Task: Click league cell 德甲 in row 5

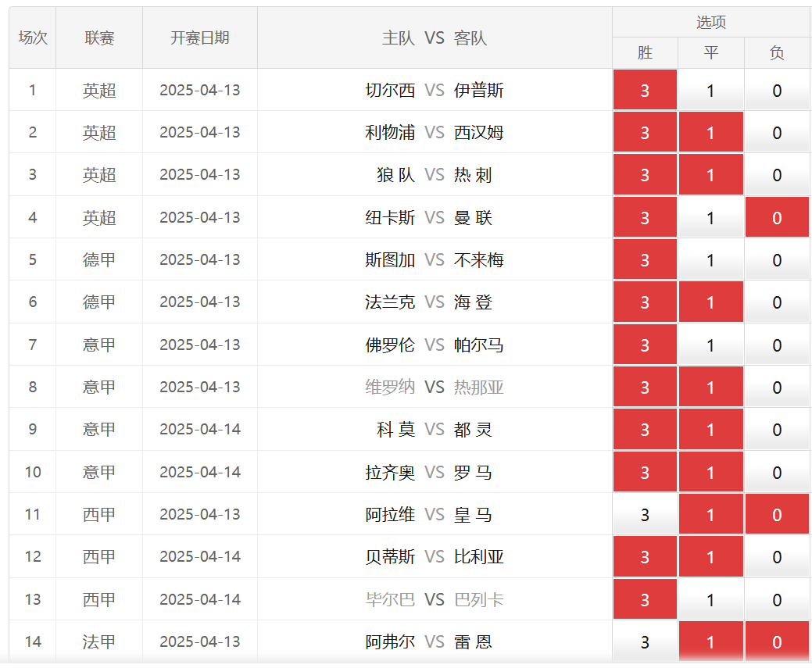Action: (x=99, y=260)
